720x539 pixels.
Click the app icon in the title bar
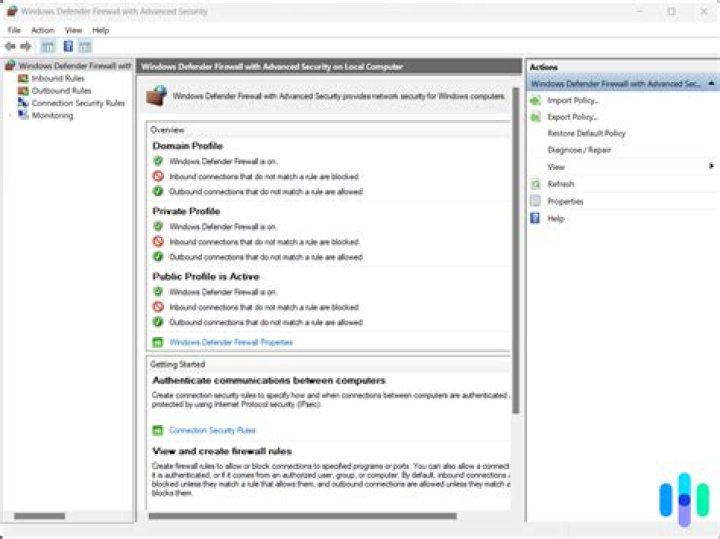pos(12,11)
